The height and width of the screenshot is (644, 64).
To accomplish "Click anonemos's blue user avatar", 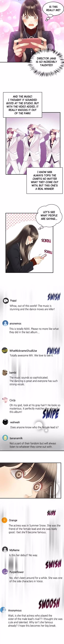I will pyautogui.click(x=5, y=323).
